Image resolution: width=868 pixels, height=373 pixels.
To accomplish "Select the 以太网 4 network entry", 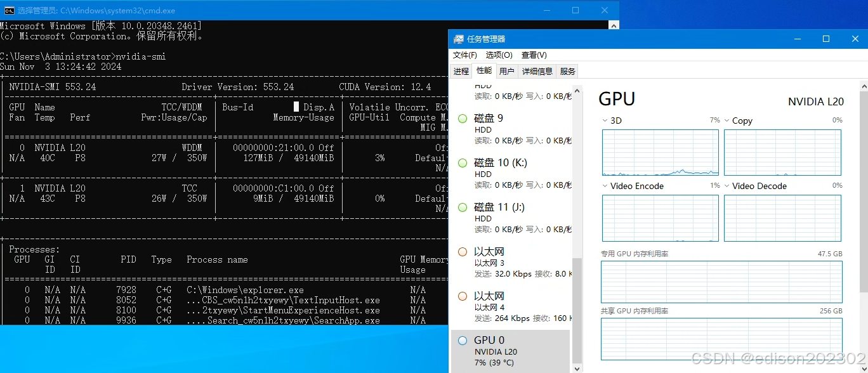I will coord(511,306).
